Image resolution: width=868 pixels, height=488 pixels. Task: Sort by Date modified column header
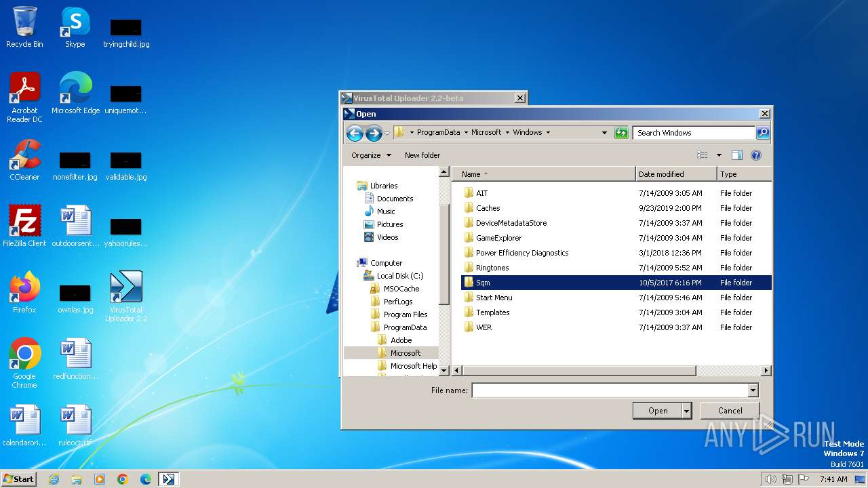pos(676,174)
